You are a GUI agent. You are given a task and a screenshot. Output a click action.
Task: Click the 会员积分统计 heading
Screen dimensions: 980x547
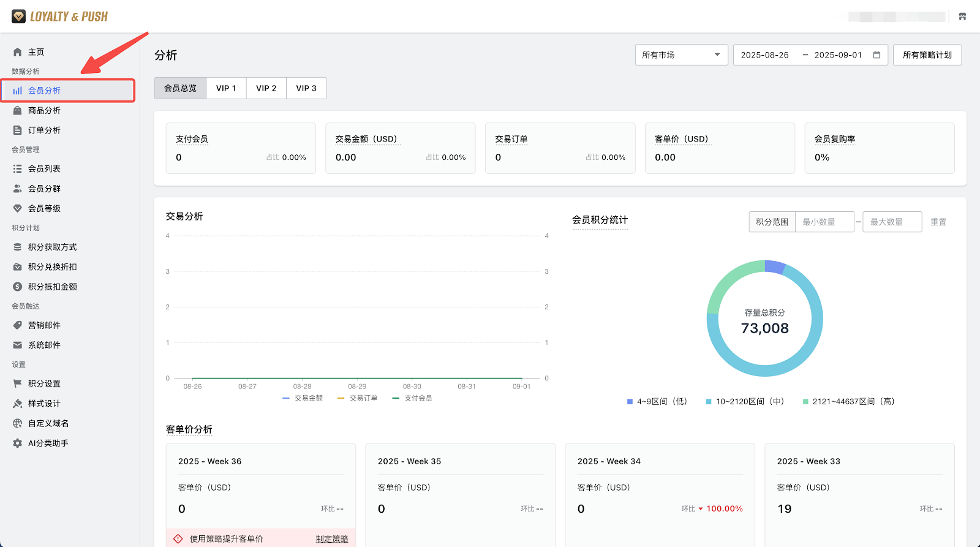click(600, 220)
